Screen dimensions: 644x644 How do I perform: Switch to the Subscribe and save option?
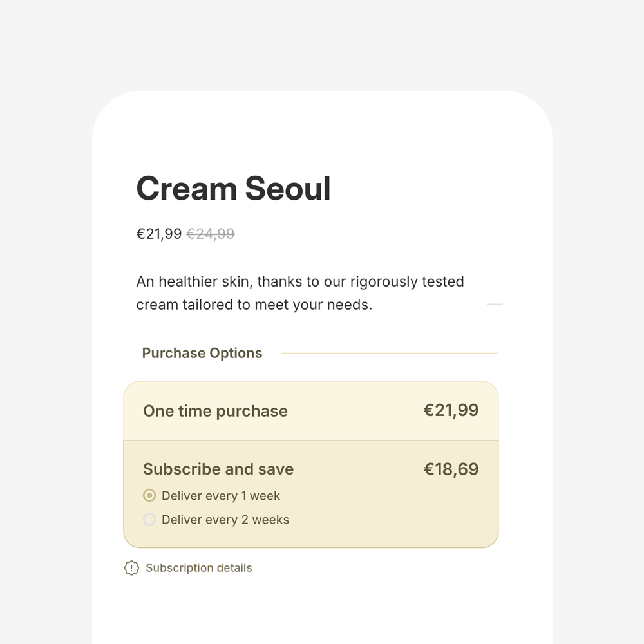pos(311,469)
